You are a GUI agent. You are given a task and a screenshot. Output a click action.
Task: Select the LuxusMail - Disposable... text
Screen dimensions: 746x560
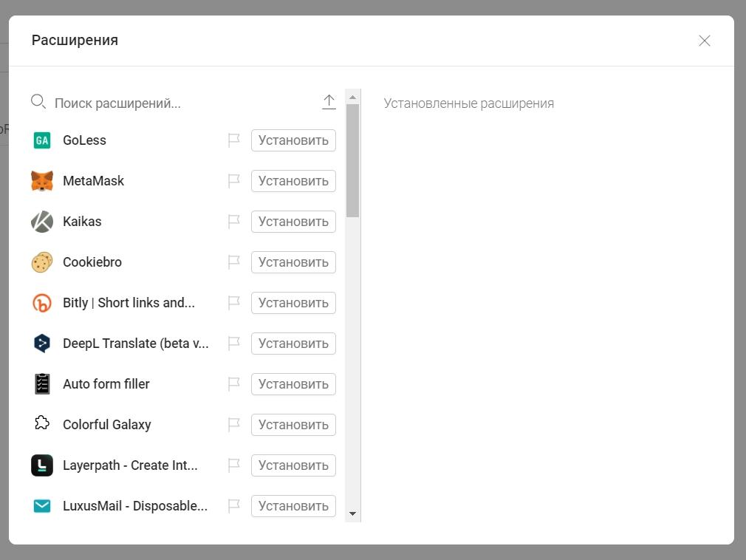[x=135, y=506]
